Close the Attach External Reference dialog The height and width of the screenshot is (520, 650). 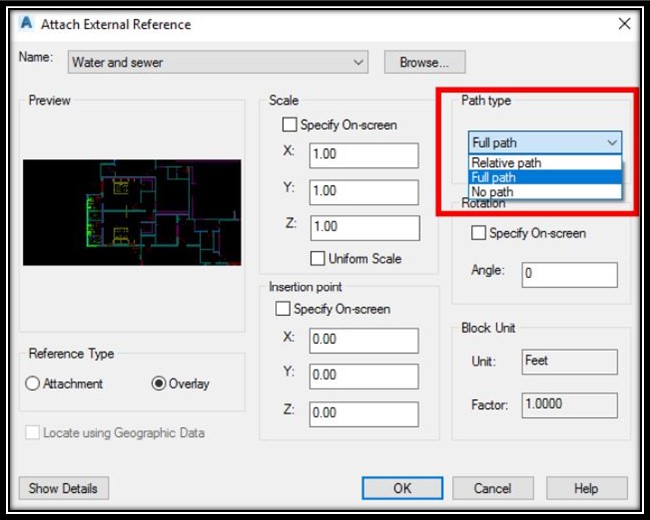tap(624, 24)
